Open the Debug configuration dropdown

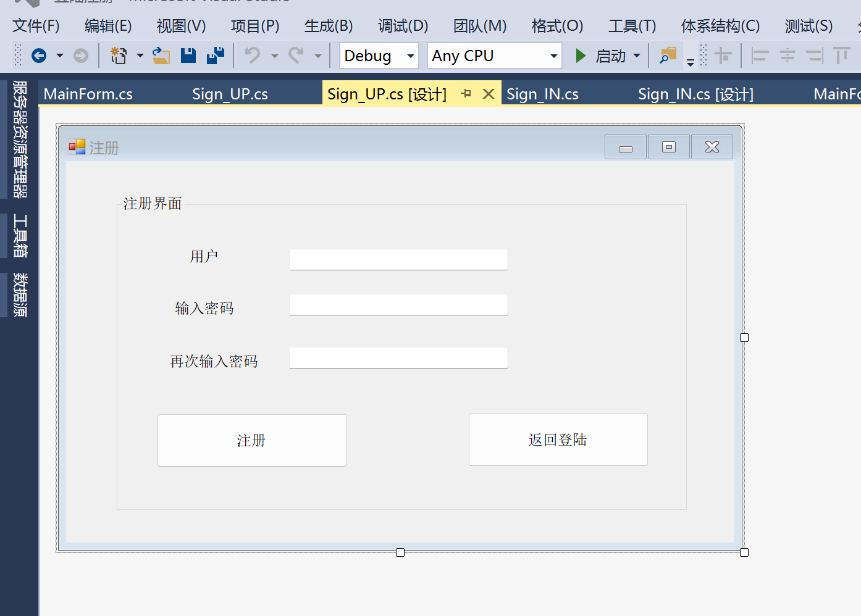tap(379, 56)
